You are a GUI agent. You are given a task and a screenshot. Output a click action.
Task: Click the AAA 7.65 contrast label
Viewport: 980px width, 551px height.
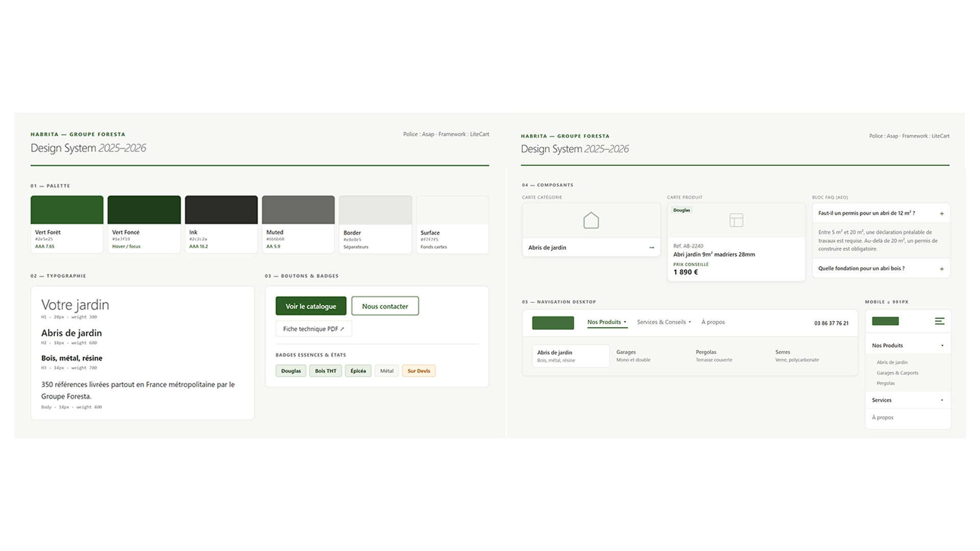pos(44,246)
